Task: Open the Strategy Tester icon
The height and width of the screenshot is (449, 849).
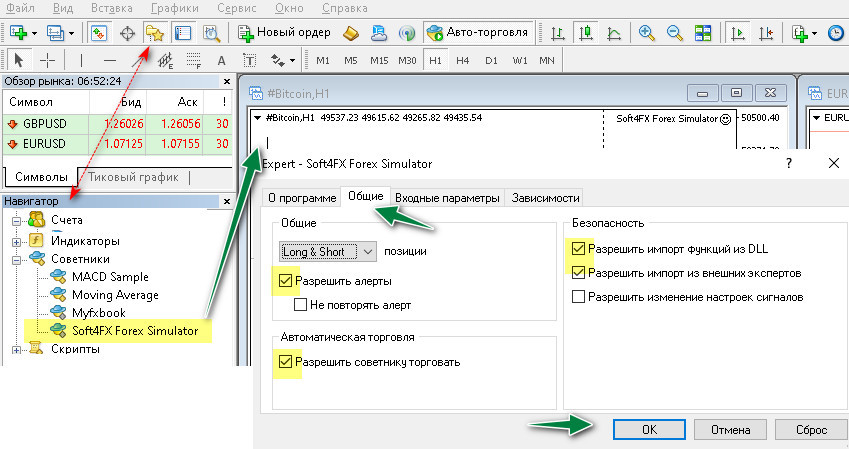Action: pyautogui.click(x=211, y=33)
